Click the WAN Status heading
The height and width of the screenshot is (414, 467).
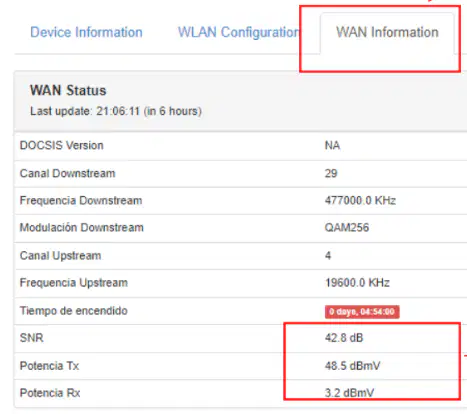click(68, 90)
